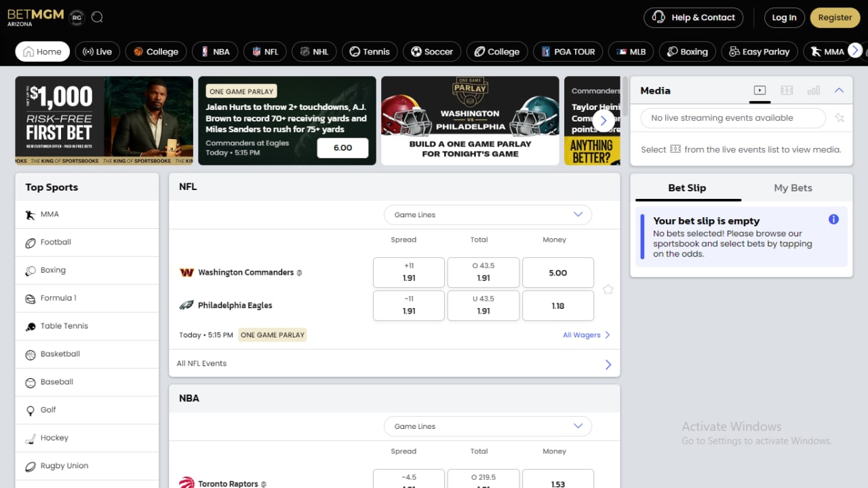868x488 pixels.
Task: Open the statistics bar chart icon in Media
Action: (x=814, y=90)
